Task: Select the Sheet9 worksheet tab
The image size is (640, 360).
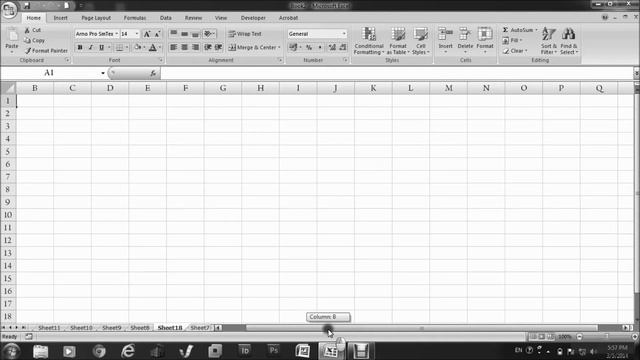Action: click(111, 328)
